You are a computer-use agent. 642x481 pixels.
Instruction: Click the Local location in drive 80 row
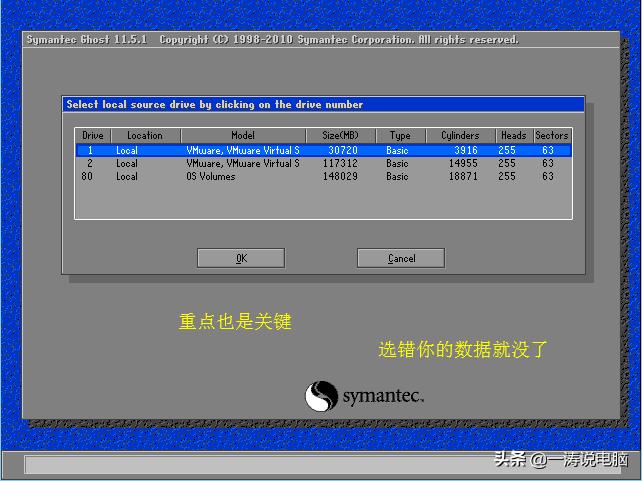(x=127, y=176)
